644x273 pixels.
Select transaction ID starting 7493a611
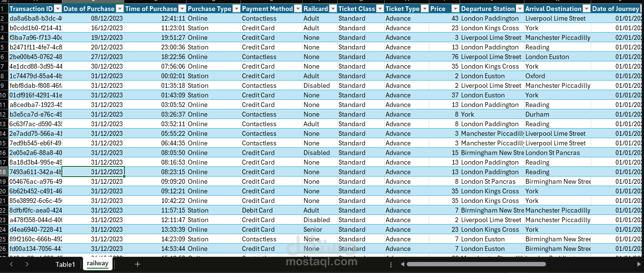click(x=36, y=172)
